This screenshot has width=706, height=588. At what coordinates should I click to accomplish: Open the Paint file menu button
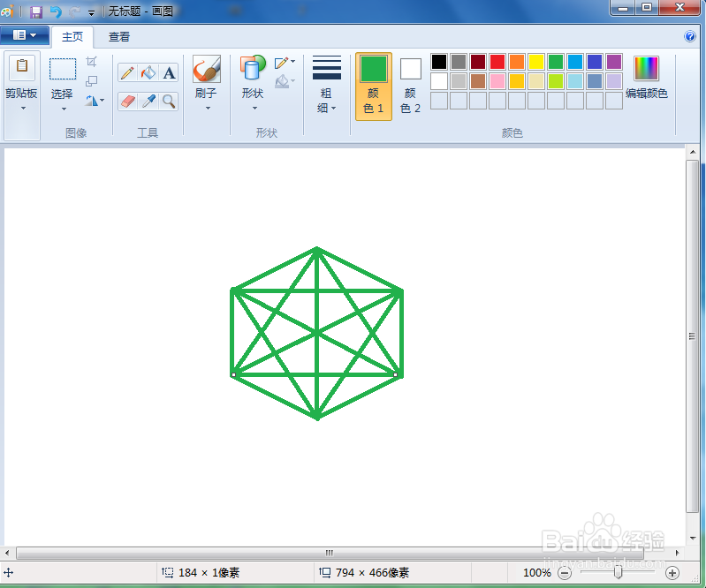pos(25,35)
